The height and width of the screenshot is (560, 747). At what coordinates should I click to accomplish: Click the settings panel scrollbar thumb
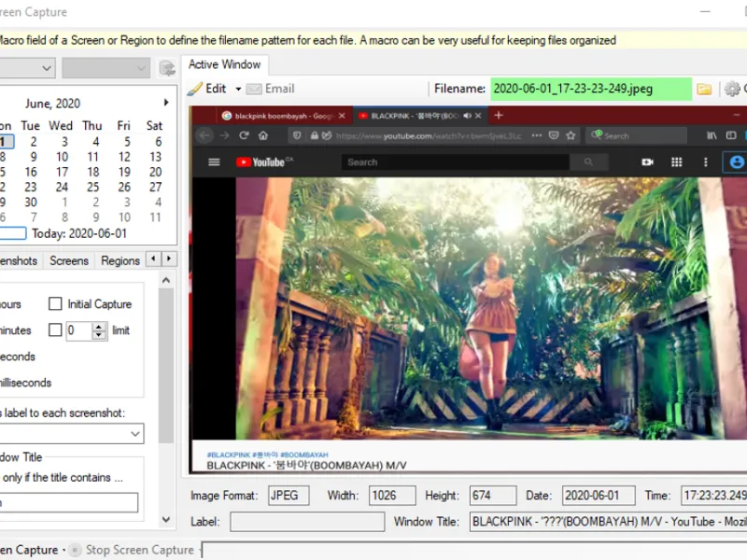pos(166,367)
